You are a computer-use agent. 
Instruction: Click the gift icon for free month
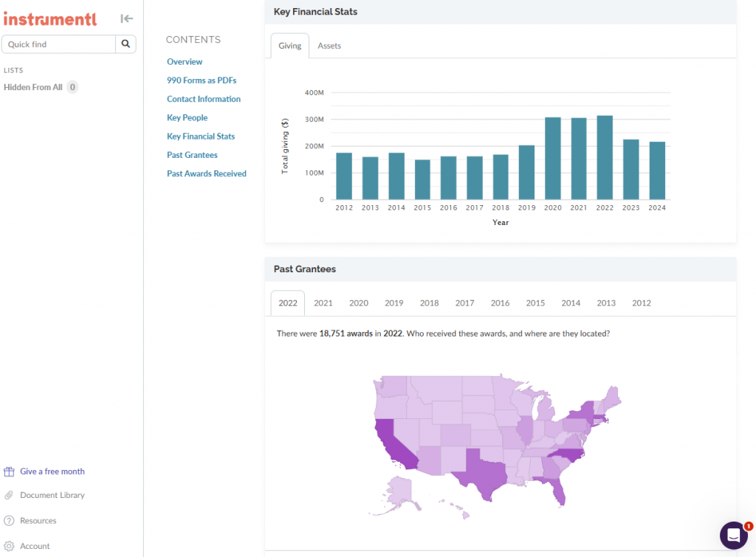click(10, 471)
